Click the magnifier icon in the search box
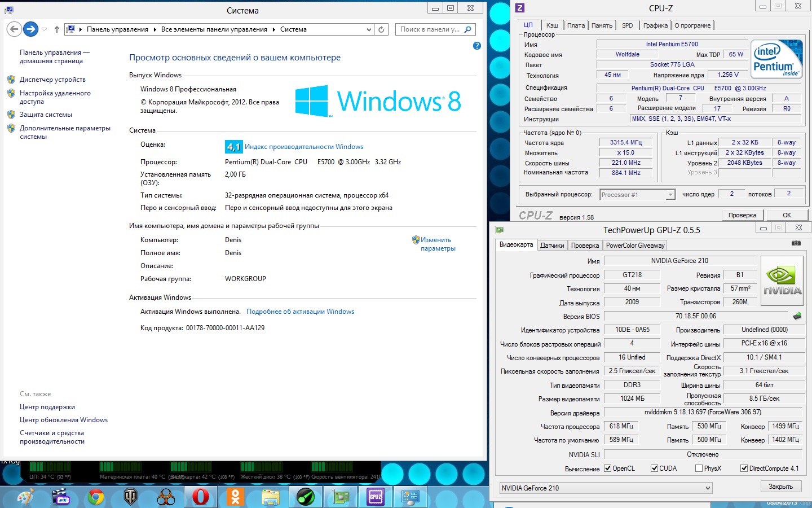This screenshot has height=508, width=812. pos(467,29)
